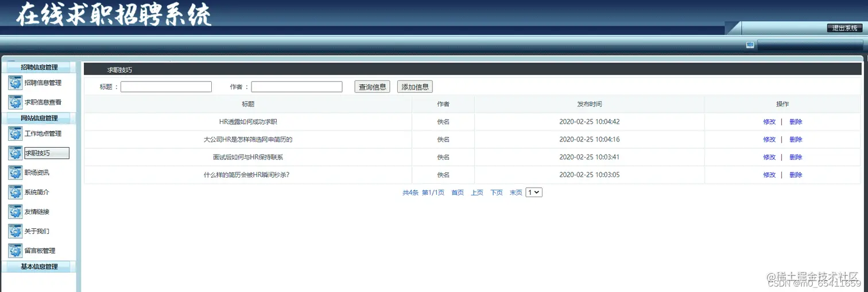Open 职场资讯 sidebar menu item

point(37,173)
